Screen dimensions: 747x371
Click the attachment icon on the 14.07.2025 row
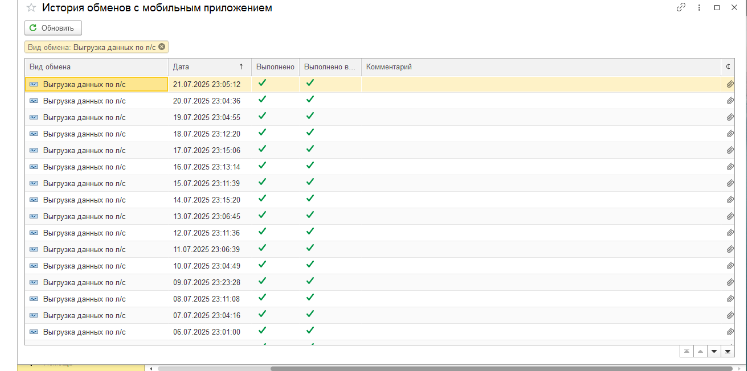point(730,200)
